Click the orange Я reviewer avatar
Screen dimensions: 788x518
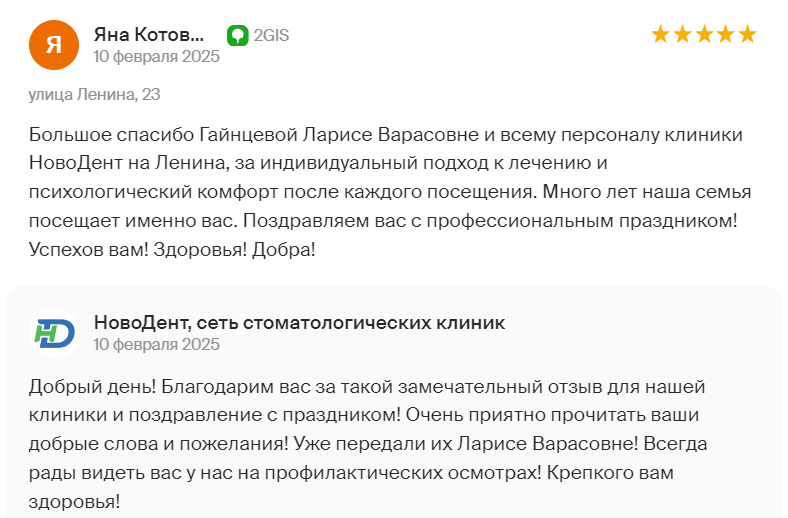click(x=54, y=45)
